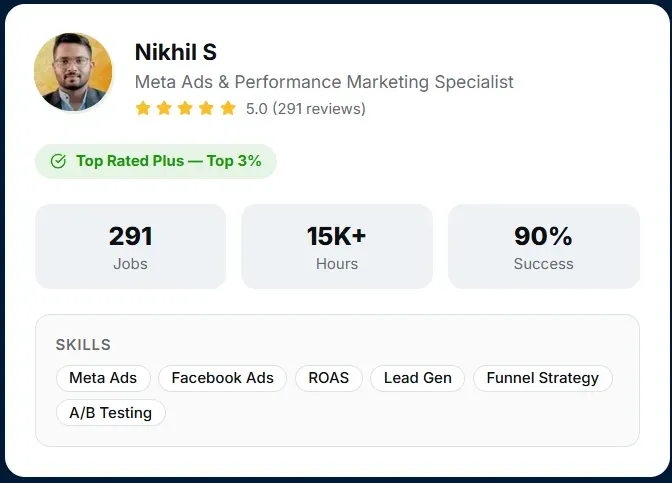The height and width of the screenshot is (483, 672).
Task: Open the Nikhil S name heading
Action: pyautogui.click(x=176, y=52)
